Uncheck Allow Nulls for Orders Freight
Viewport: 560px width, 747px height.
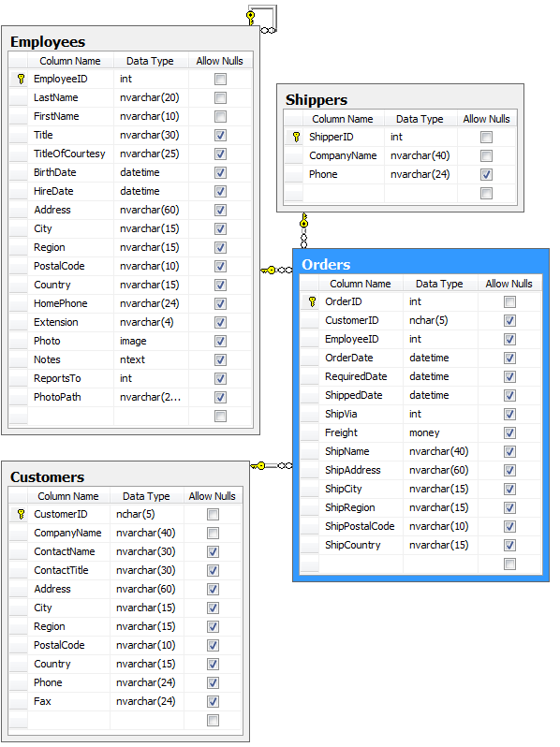pyautogui.click(x=509, y=433)
